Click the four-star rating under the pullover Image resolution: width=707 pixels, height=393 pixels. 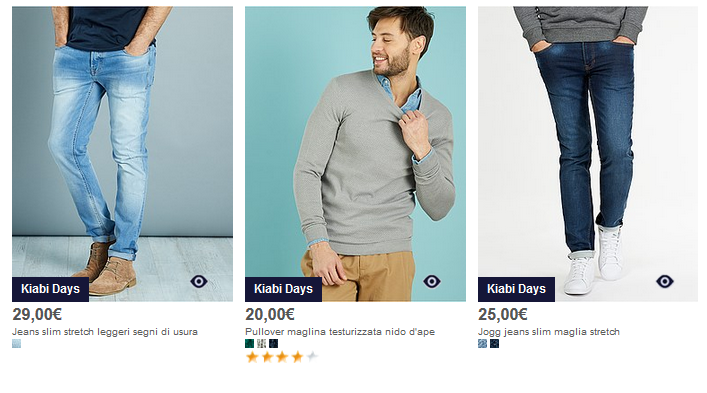pyautogui.click(x=282, y=357)
